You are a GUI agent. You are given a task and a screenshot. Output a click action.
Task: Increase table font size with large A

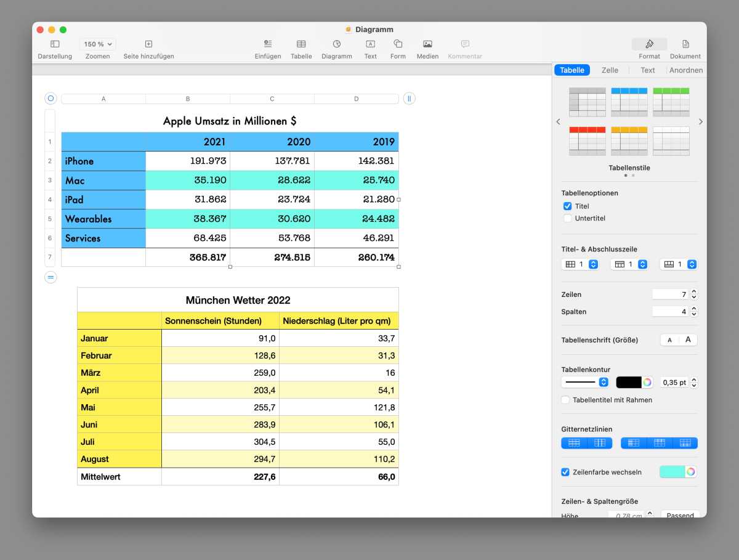[688, 340]
